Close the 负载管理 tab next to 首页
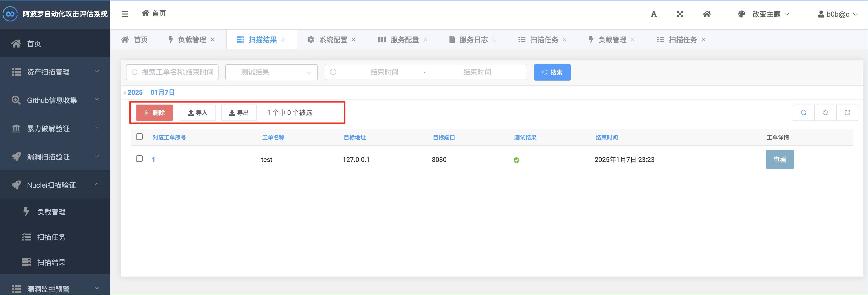The width and height of the screenshot is (868, 295). pos(213,40)
